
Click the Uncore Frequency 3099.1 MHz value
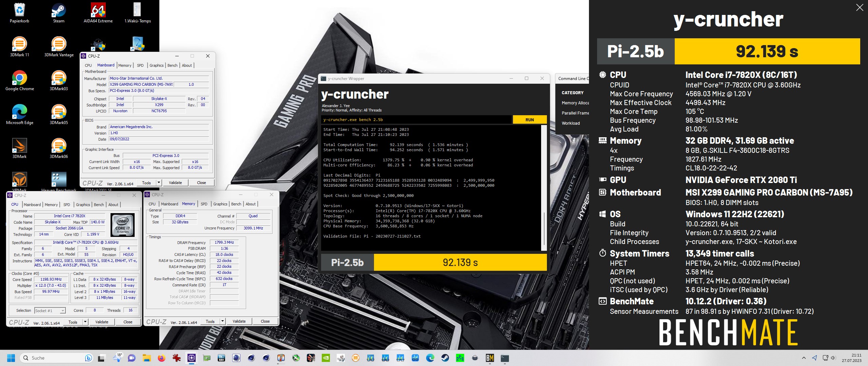click(x=253, y=228)
